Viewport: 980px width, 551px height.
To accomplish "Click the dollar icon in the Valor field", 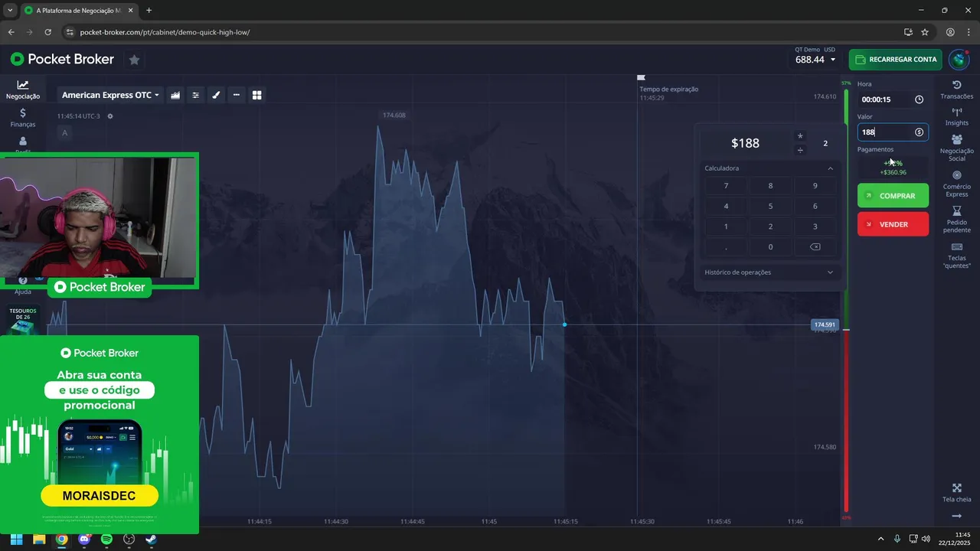I will pos(920,132).
